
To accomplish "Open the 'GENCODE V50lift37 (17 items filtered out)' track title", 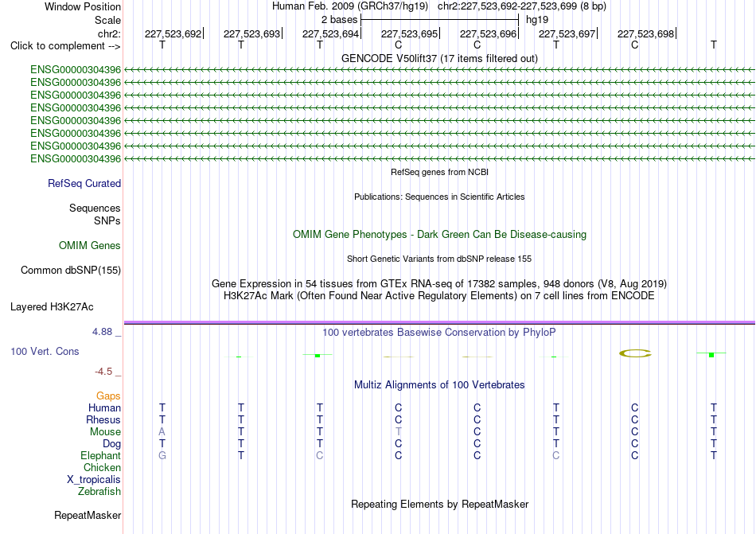I will click(x=439, y=58).
